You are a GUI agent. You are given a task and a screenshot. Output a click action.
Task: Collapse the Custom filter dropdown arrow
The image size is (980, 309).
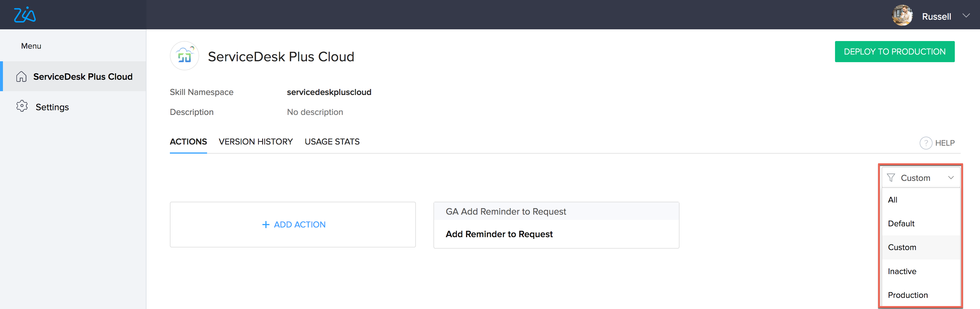tap(951, 178)
